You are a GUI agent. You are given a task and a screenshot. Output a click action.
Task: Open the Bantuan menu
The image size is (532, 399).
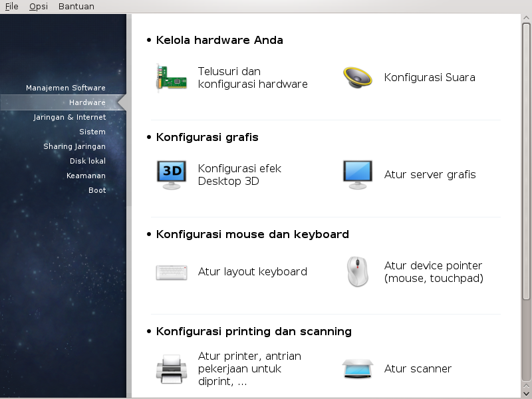[x=76, y=6]
